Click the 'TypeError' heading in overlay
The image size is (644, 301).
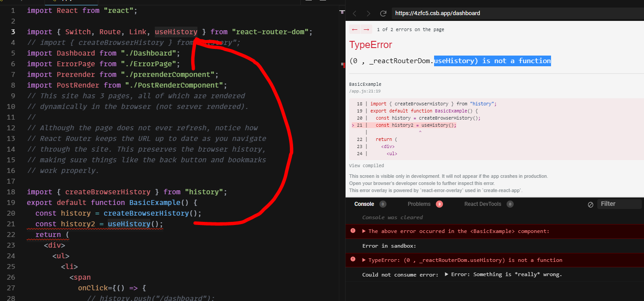tap(371, 45)
